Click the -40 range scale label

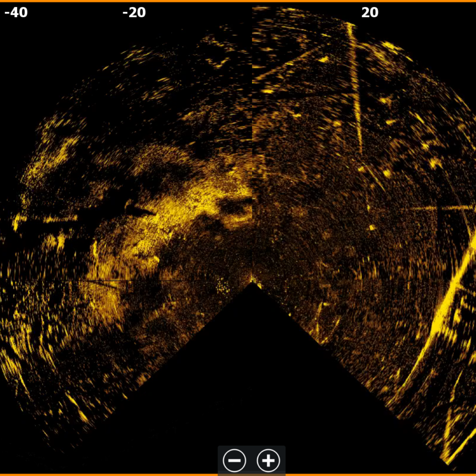[15, 12]
